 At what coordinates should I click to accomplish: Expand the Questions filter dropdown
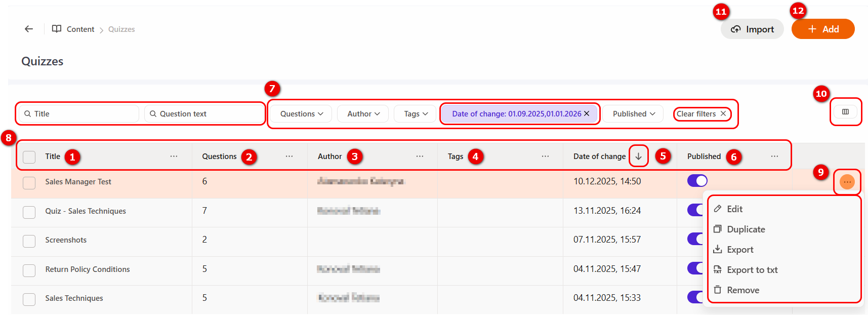pos(301,114)
